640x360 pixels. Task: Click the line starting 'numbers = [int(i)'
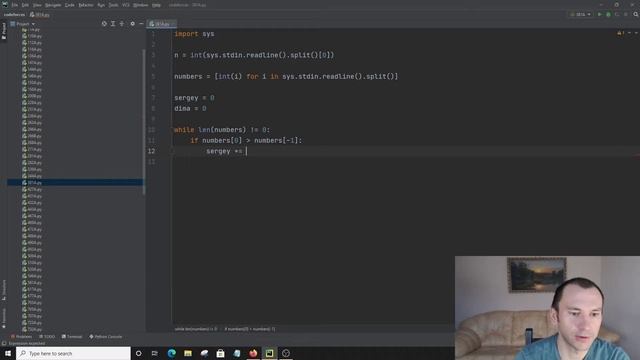coord(286,77)
